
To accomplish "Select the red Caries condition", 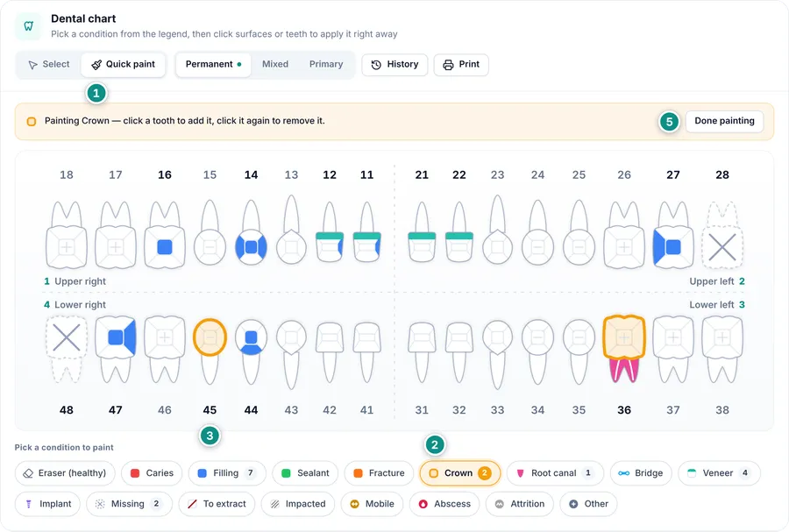I will tap(152, 473).
